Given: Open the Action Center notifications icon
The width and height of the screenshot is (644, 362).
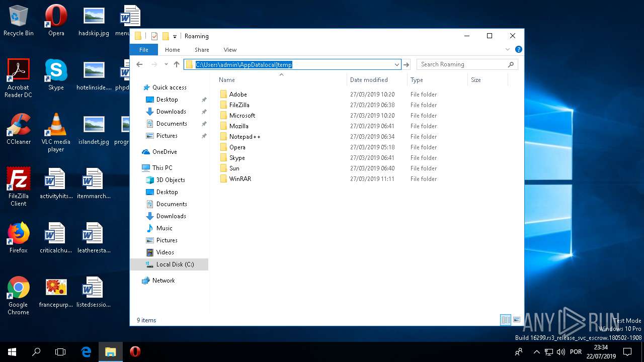Looking at the screenshot, I should coord(627,352).
